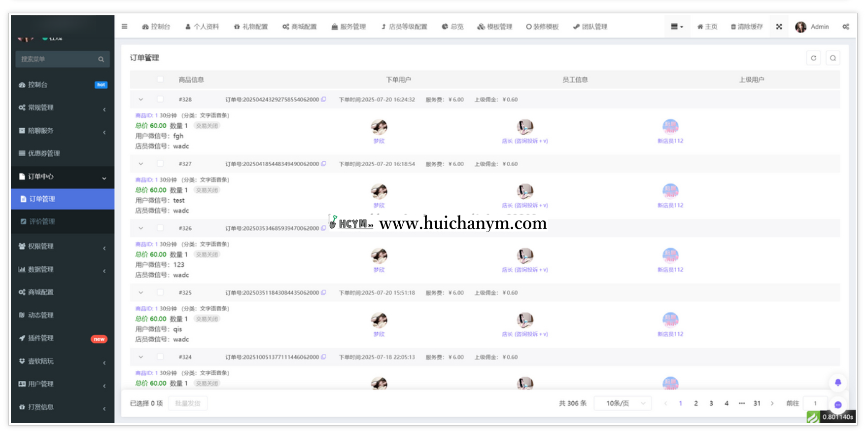Viewport: 868px width, 431px height.
Task: Toggle fullscreen mode icon in top bar
Action: click(779, 27)
